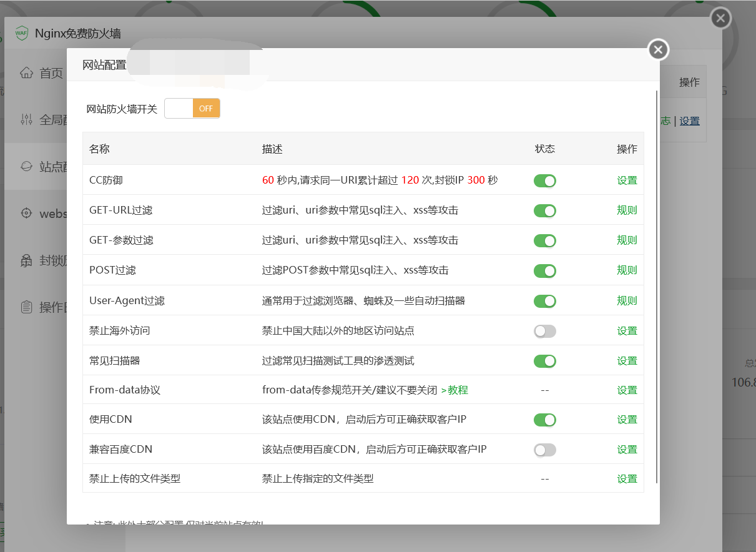Image resolution: width=756 pixels, height=552 pixels.
Task: Click the clipboard icon for 操作日志
Action: 26,307
